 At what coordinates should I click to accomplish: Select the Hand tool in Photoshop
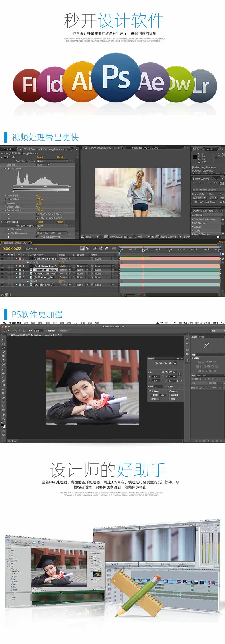click(3, 415)
